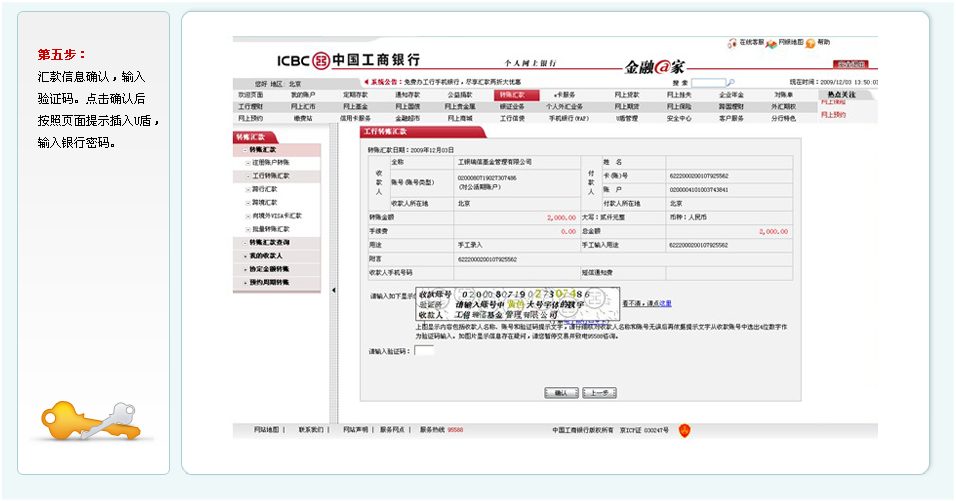Viewport: 956px width, 501px height.
Task: Open the 网上预约 menu item in the navigation bar
Action: [251, 118]
